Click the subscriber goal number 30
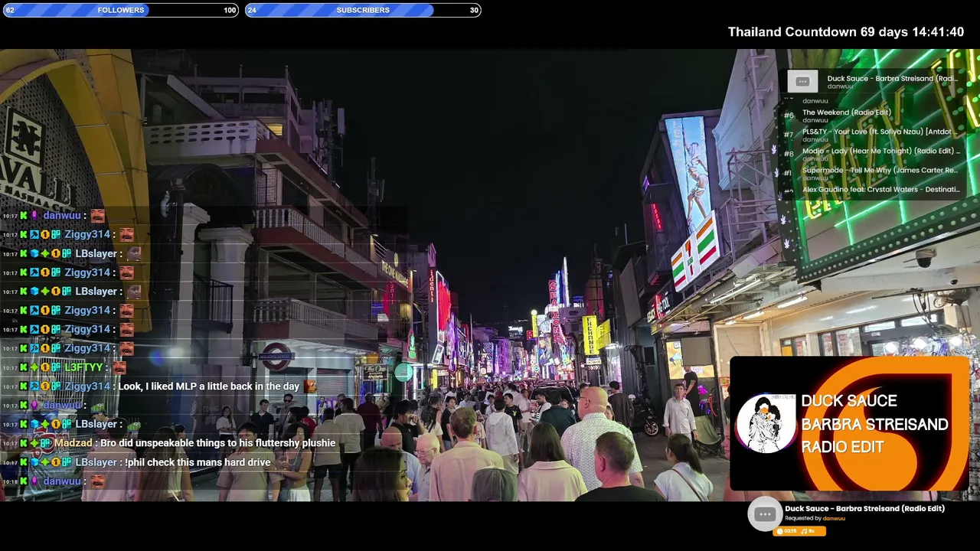 [x=474, y=10]
